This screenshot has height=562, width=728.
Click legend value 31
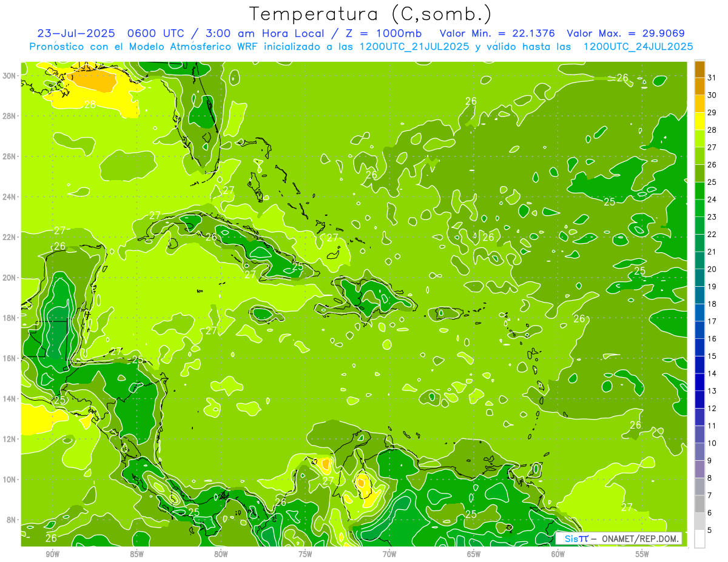[712, 78]
